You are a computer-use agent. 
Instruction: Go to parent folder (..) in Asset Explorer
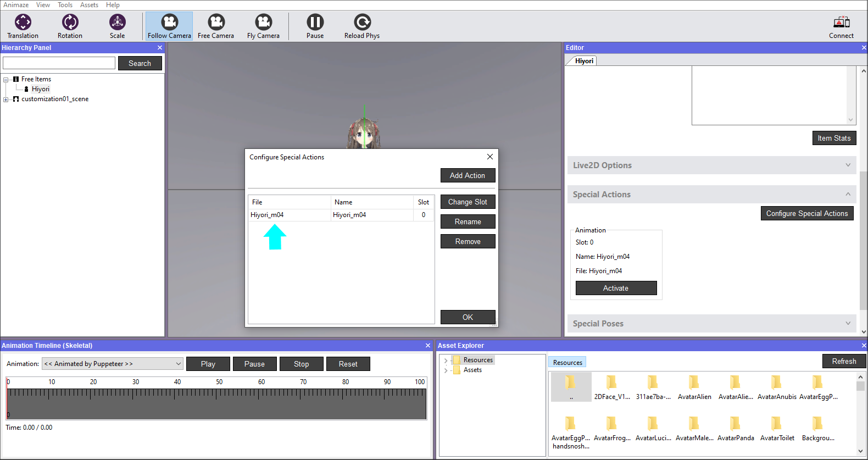click(571, 387)
